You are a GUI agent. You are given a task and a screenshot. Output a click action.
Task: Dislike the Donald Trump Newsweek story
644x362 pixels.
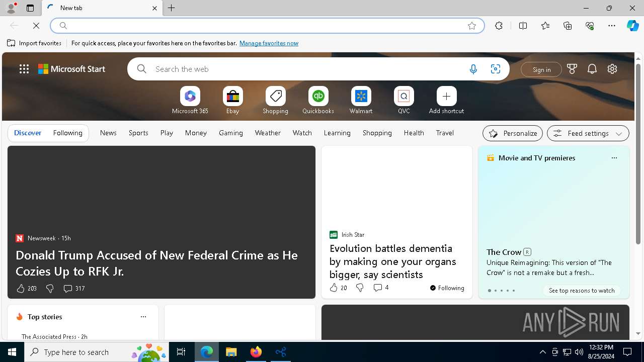(50, 289)
